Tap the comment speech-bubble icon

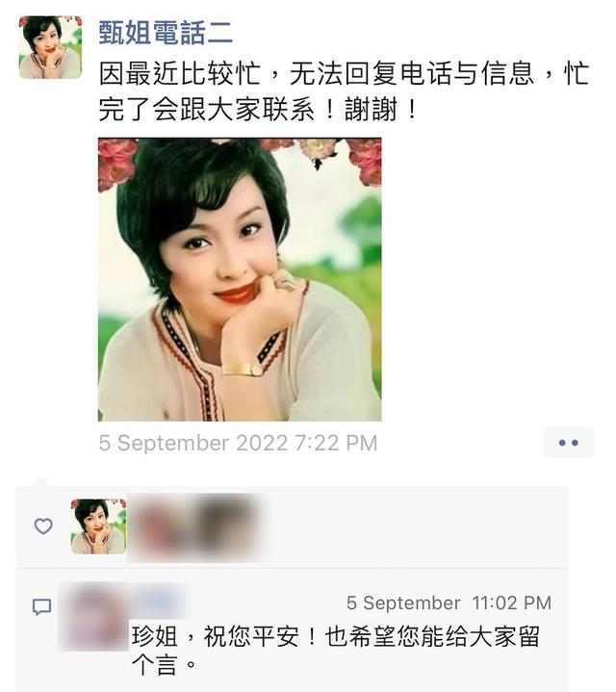coord(42,607)
